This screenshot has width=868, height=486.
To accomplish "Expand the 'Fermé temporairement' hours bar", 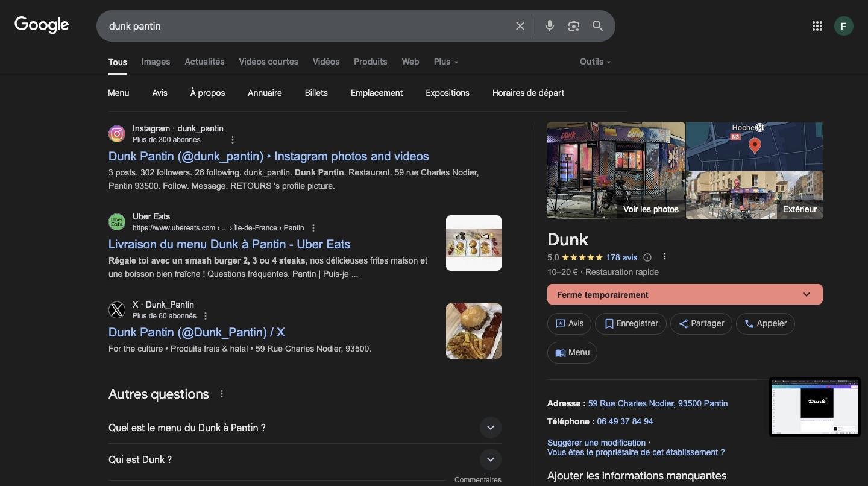I will click(806, 295).
